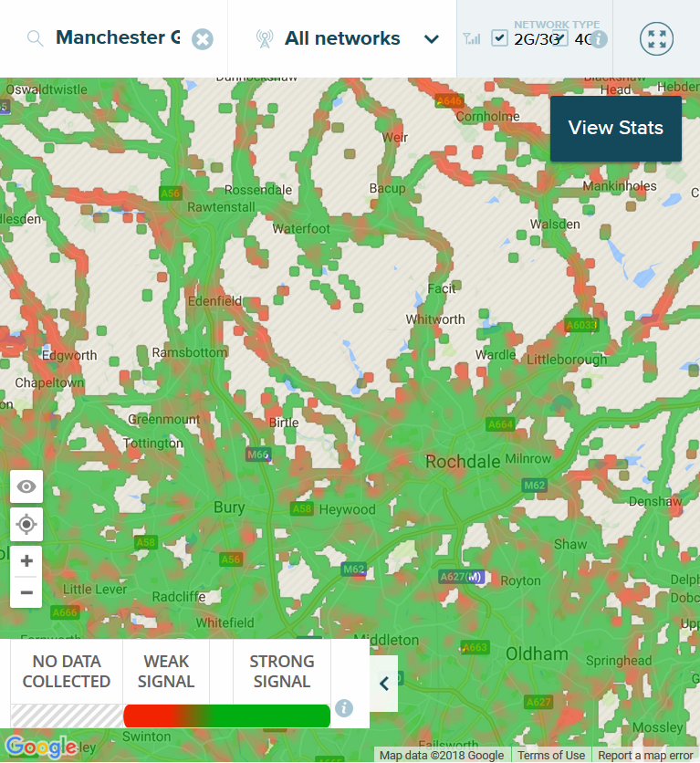Expand the networks list using the chevron arrow
Screen dimensions: 700x763
(432, 39)
